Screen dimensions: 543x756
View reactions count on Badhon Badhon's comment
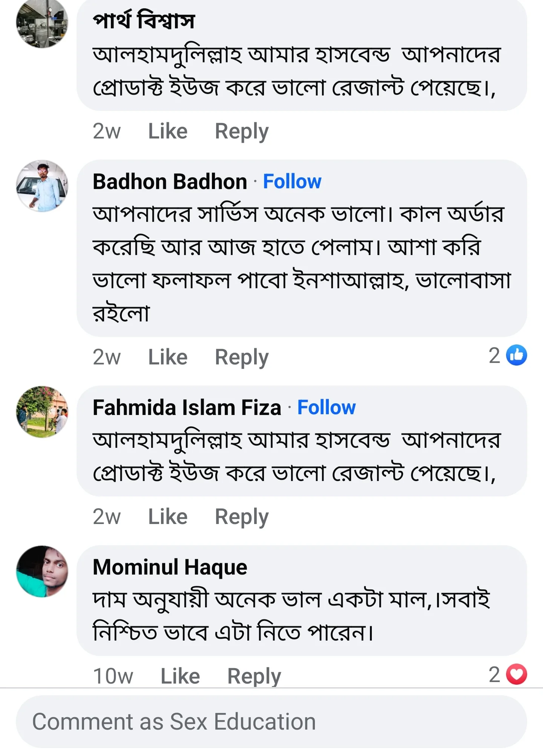(494, 356)
